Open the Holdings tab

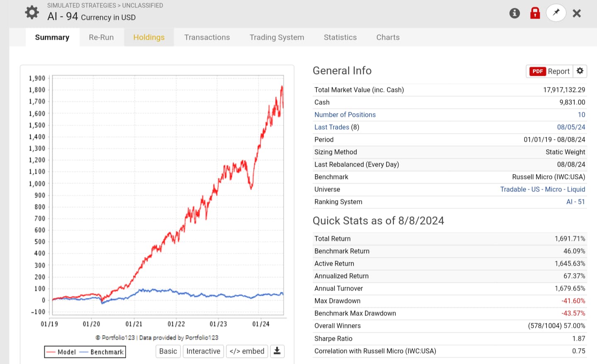click(149, 37)
